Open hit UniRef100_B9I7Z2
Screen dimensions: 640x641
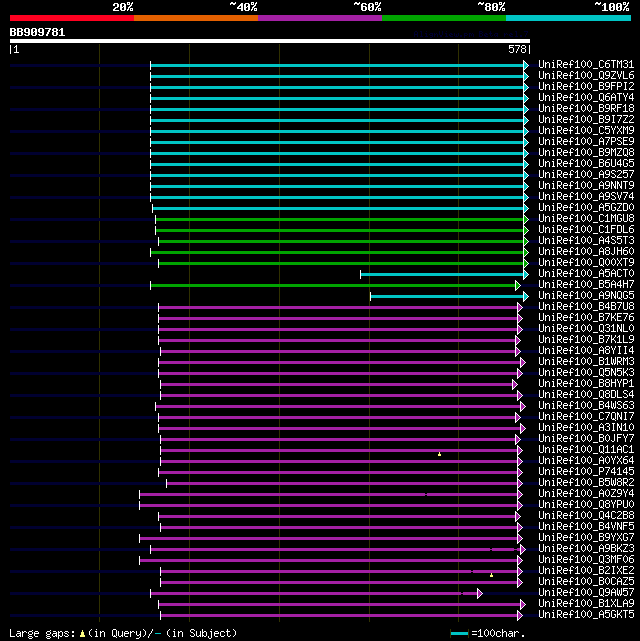586,119
